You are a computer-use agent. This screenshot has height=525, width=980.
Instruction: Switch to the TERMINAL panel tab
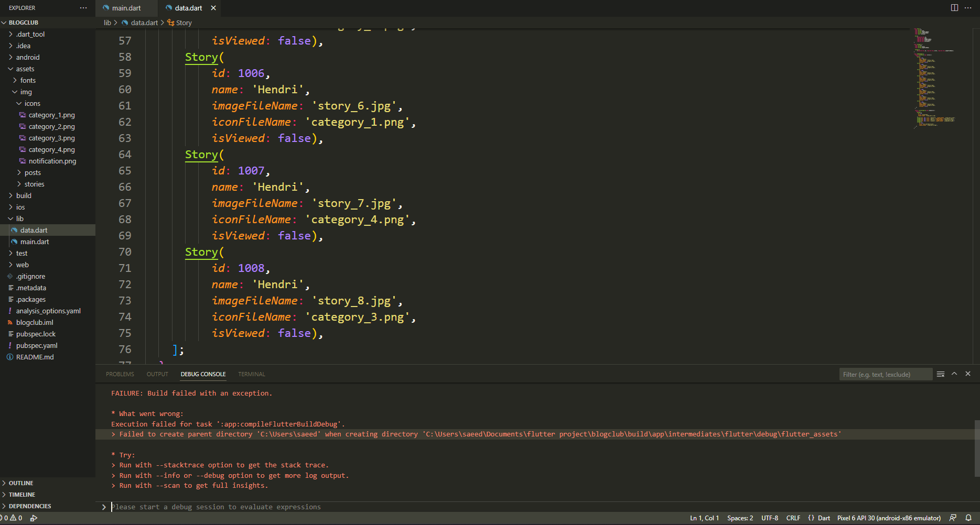pos(252,374)
